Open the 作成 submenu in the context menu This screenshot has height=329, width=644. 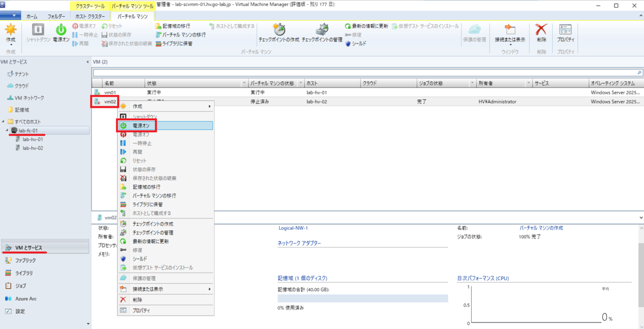[166, 106]
